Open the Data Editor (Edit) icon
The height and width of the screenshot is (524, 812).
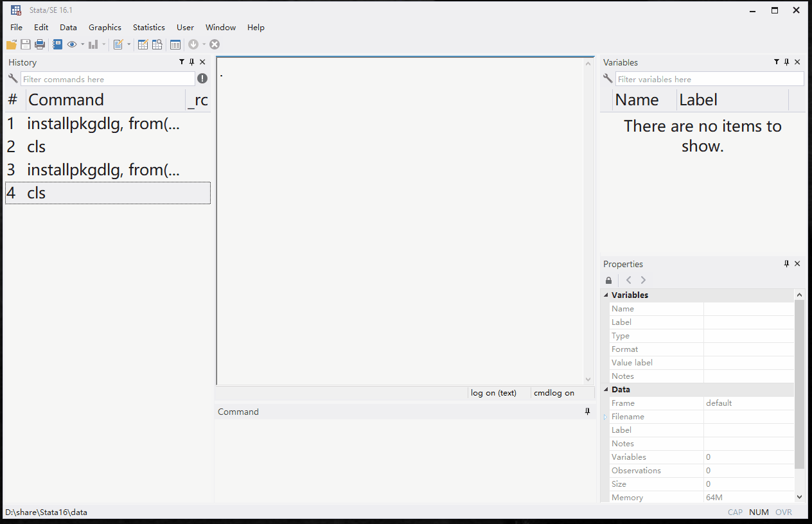[x=143, y=44]
